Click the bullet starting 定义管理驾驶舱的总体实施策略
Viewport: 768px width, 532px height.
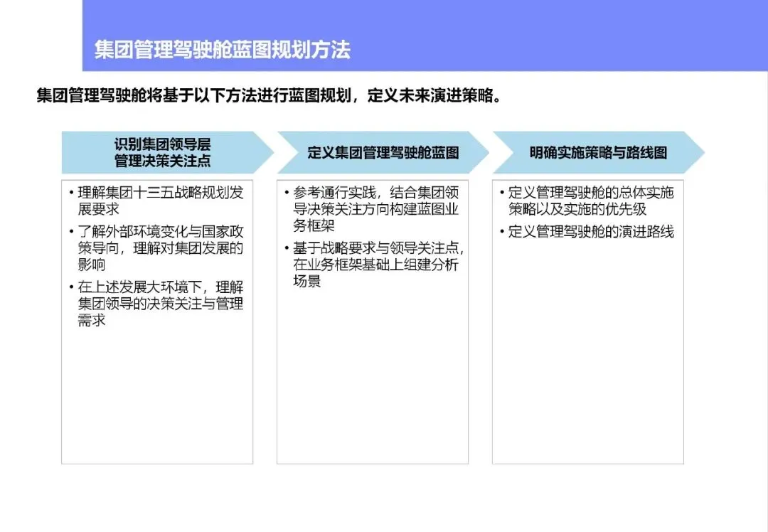587,201
